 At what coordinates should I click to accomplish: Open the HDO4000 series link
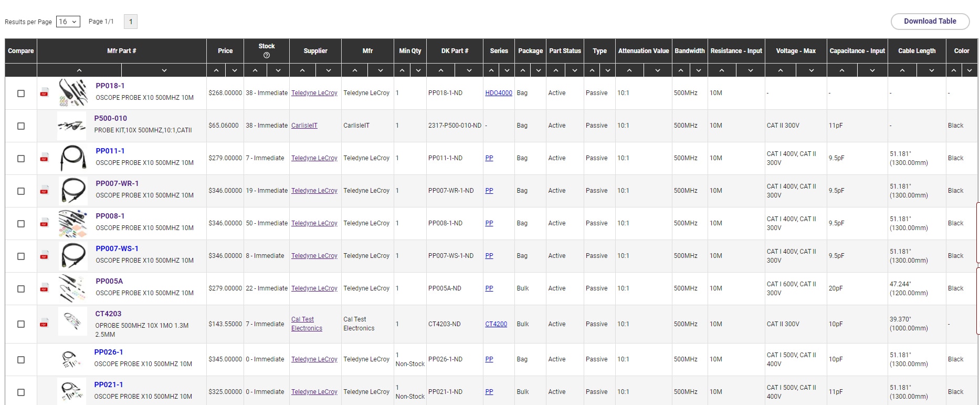coord(498,93)
